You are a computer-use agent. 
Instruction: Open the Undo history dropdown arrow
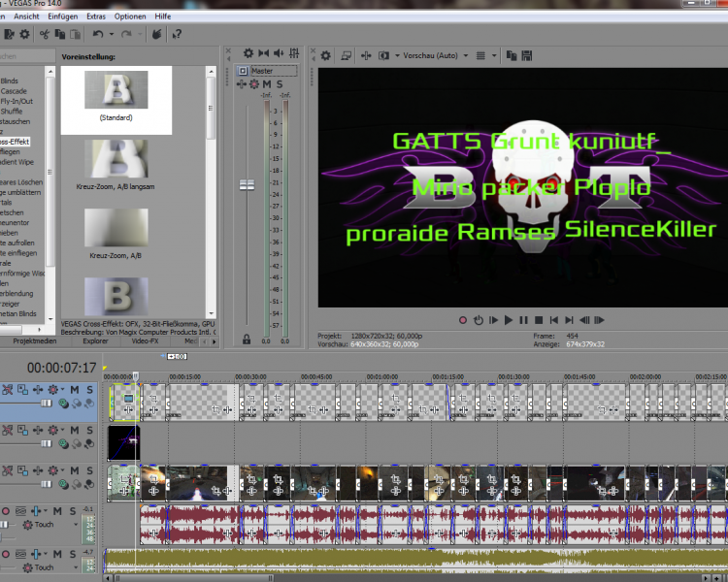(x=112, y=34)
